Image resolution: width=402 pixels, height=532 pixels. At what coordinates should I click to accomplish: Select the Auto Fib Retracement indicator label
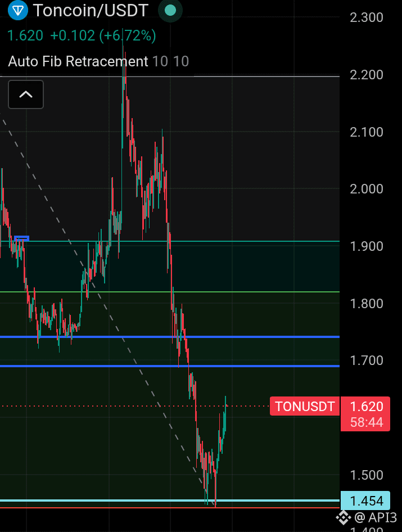78,61
